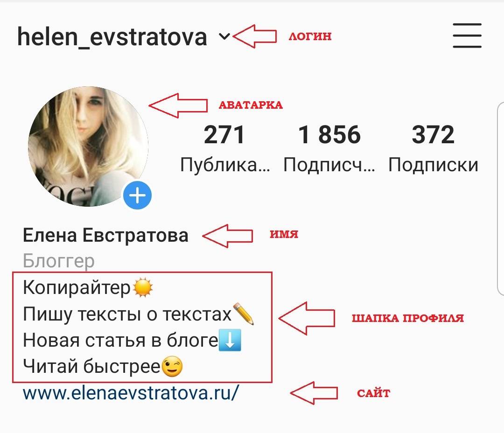Open the hamburger menu icon
Image resolution: width=504 pixels, height=433 pixels.
pyautogui.click(x=467, y=35)
